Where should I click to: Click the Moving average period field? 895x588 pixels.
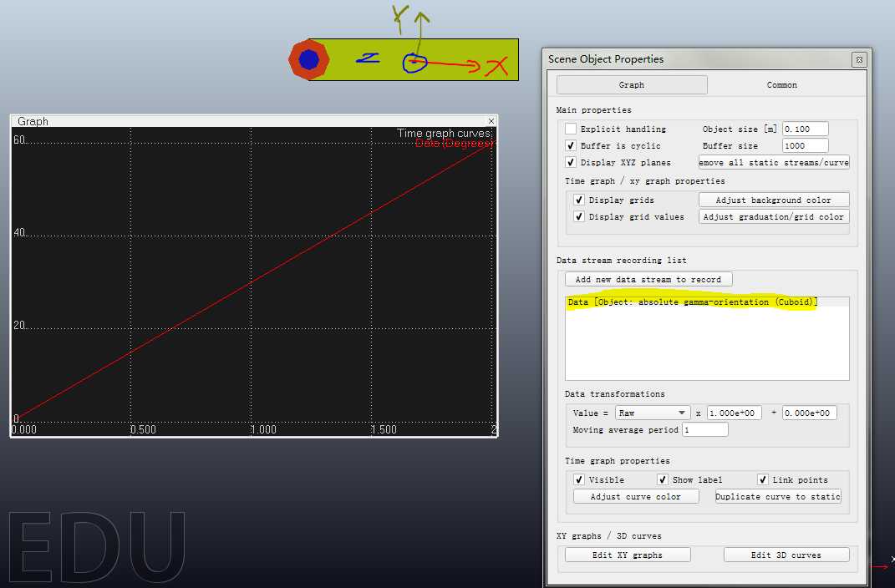click(705, 429)
